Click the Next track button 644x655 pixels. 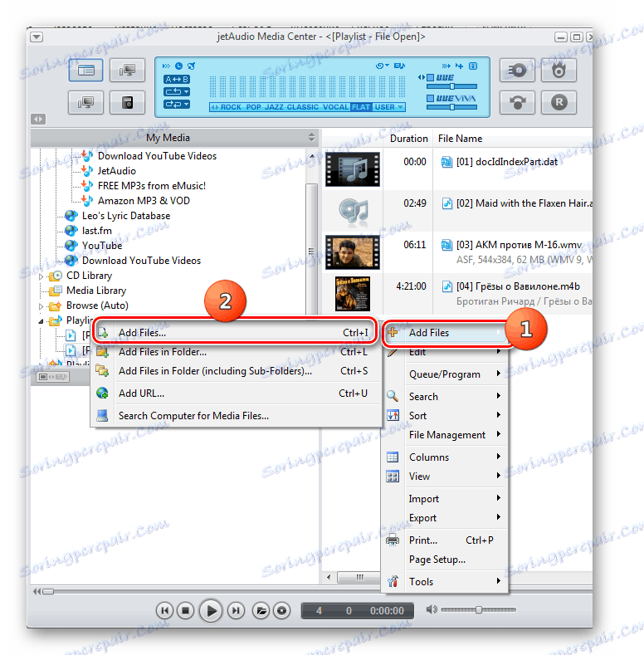click(236, 611)
